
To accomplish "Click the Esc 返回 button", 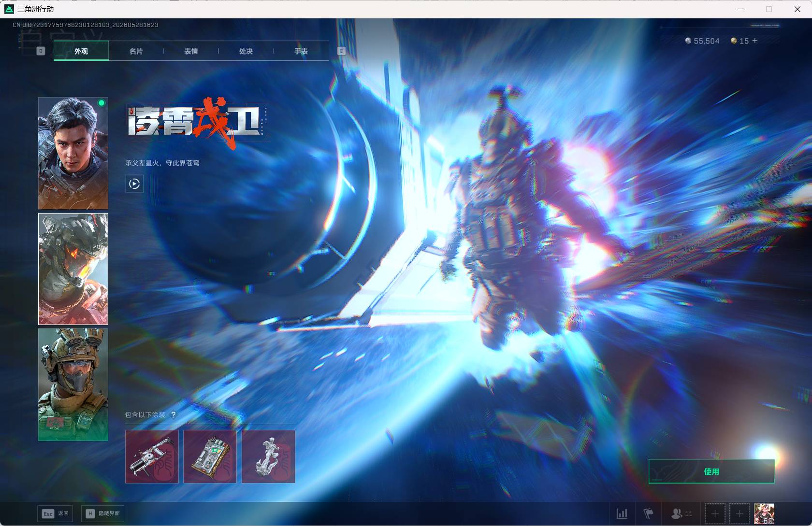I will (55, 513).
